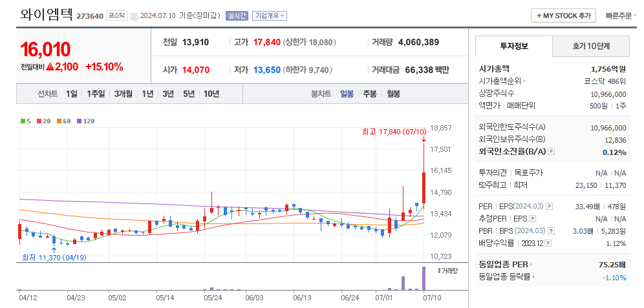644x308 pixels.
Task: Click the 상한가 18,080 text
Action: click(x=310, y=42)
